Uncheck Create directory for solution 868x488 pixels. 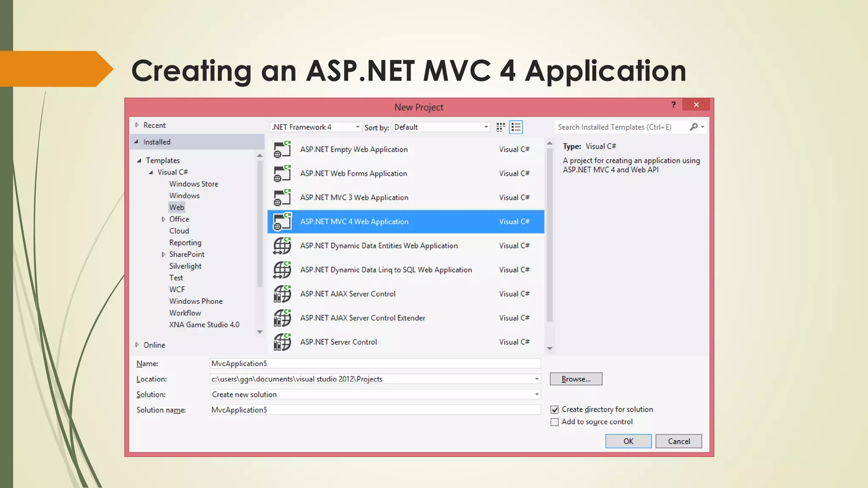click(554, 410)
